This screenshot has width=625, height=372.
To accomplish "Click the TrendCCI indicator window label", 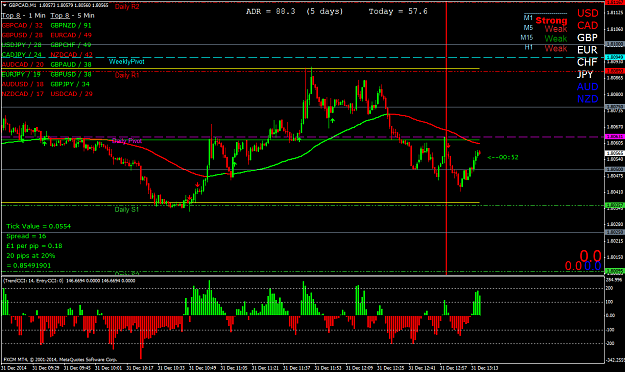I will [69, 281].
